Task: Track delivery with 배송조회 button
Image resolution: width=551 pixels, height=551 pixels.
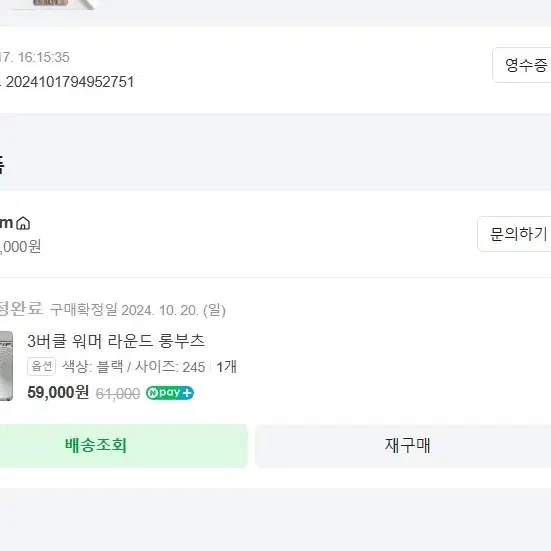Action: pos(123,446)
